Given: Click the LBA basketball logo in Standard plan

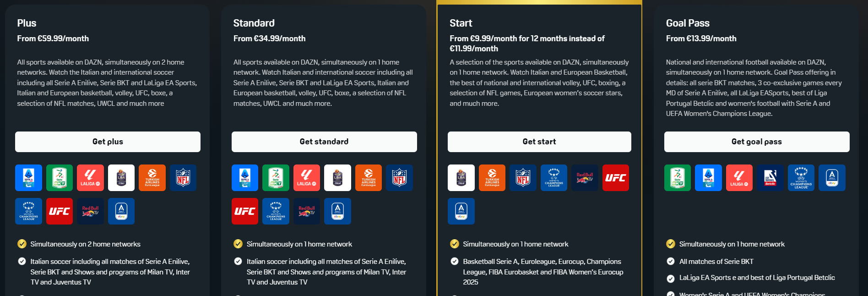Looking at the screenshot, I should pyautogui.click(x=337, y=178).
